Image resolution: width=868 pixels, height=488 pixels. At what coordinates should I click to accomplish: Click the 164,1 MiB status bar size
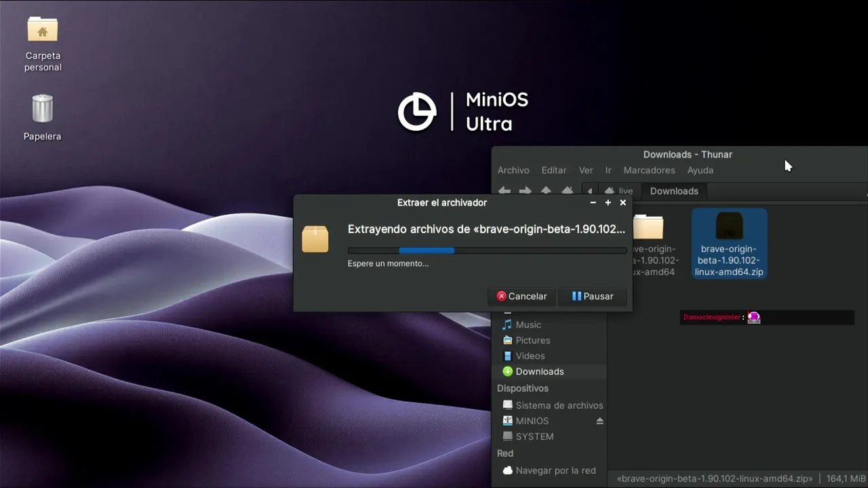point(846,479)
